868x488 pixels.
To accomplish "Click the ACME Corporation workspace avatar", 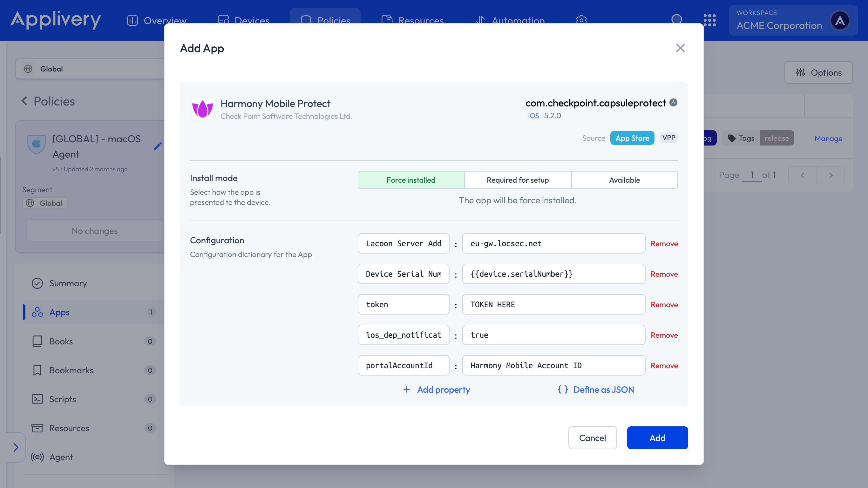I will (840, 20).
